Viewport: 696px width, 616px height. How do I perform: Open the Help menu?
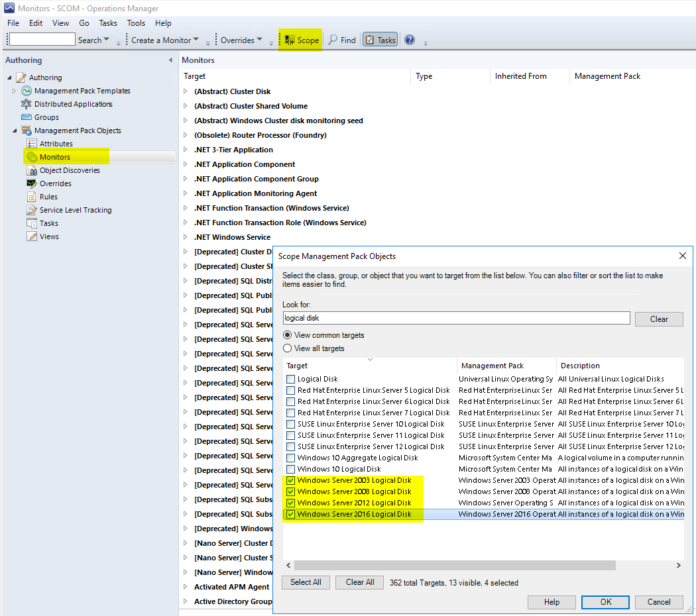click(x=163, y=23)
